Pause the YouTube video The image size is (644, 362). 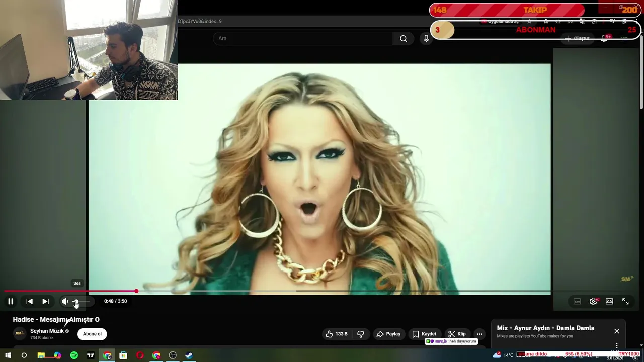11,301
